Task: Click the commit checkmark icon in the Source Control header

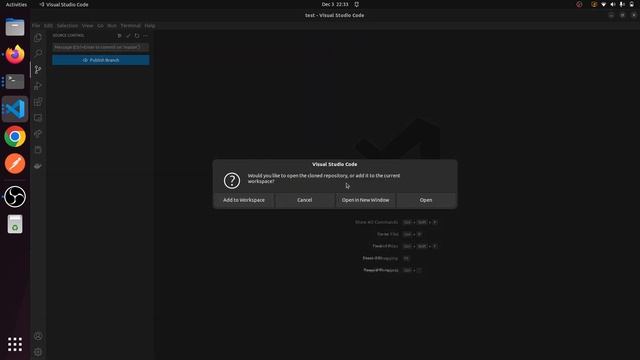Action: click(128, 36)
